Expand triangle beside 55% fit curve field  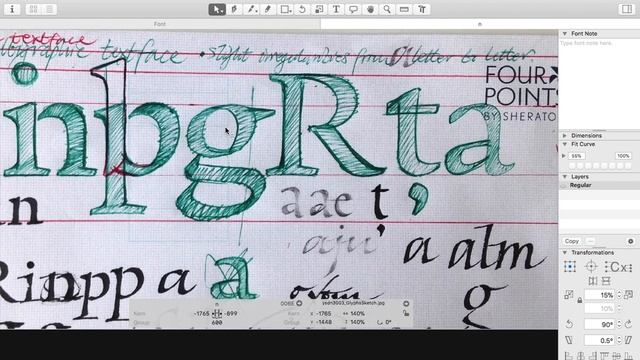(564, 156)
